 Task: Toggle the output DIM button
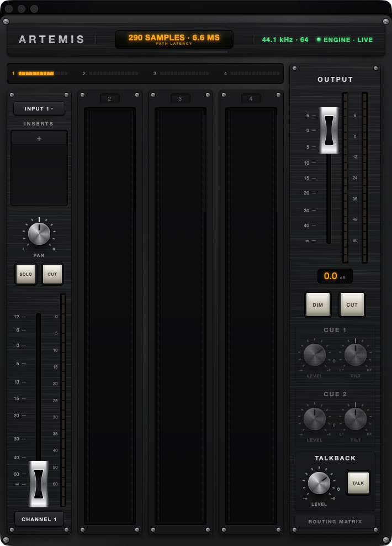point(318,305)
